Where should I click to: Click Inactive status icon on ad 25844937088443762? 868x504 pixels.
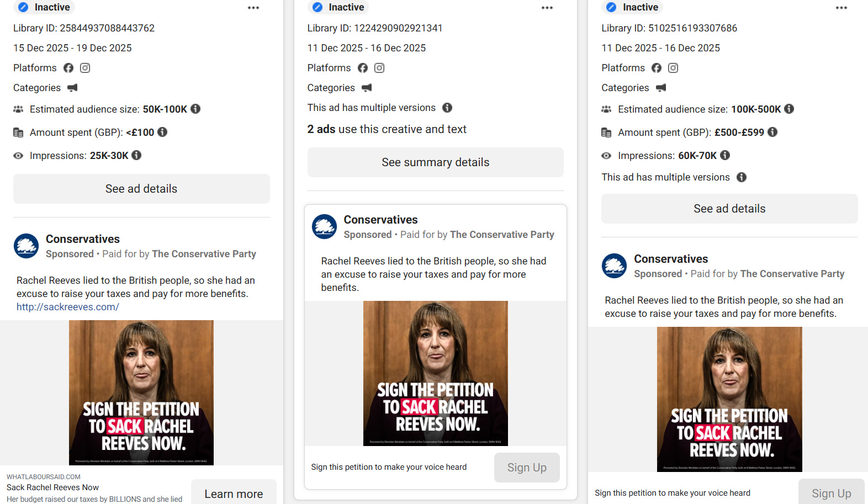23,7
